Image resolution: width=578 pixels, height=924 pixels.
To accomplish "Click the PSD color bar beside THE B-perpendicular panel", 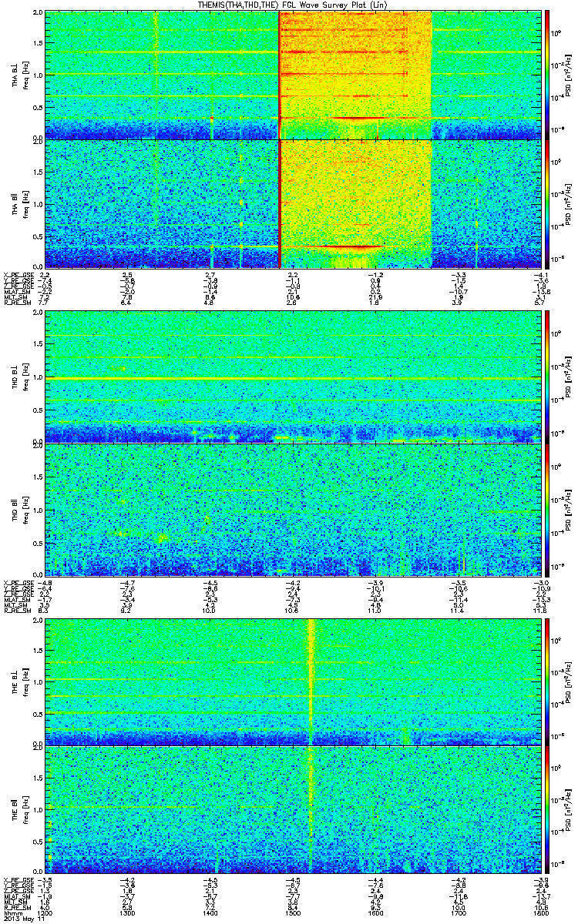I will (x=548, y=681).
